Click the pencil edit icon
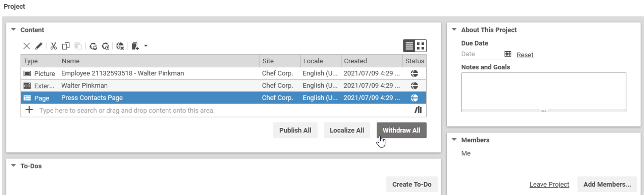The width and height of the screenshot is (644, 195). point(39,46)
